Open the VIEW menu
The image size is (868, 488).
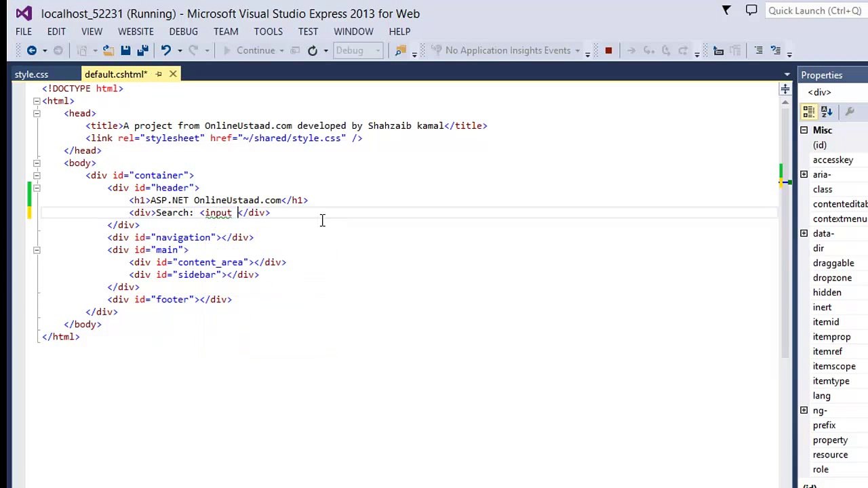(92, 31)
